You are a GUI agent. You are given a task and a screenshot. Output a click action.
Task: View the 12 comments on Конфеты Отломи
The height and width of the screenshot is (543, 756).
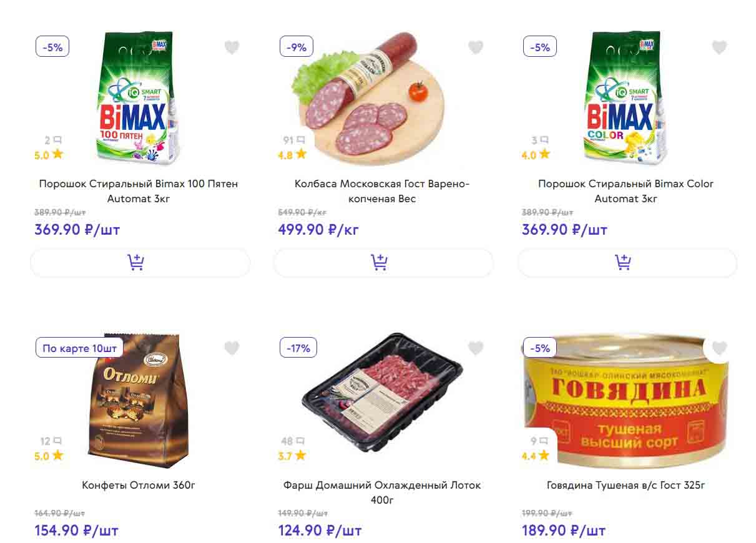51,441
